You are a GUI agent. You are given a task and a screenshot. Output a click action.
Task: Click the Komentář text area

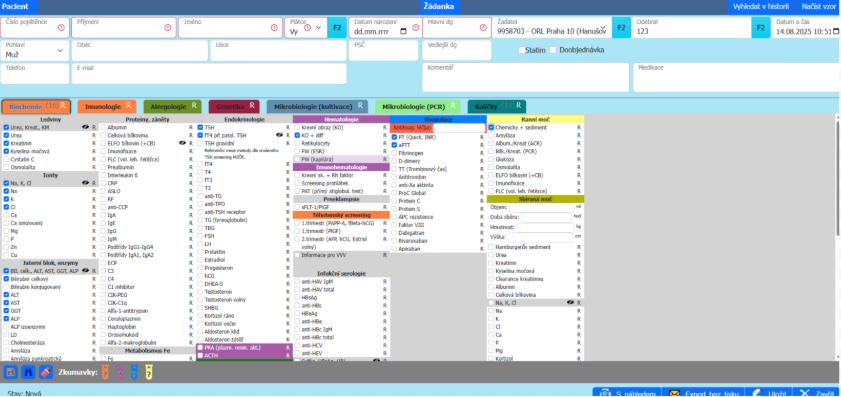point(526,77)
